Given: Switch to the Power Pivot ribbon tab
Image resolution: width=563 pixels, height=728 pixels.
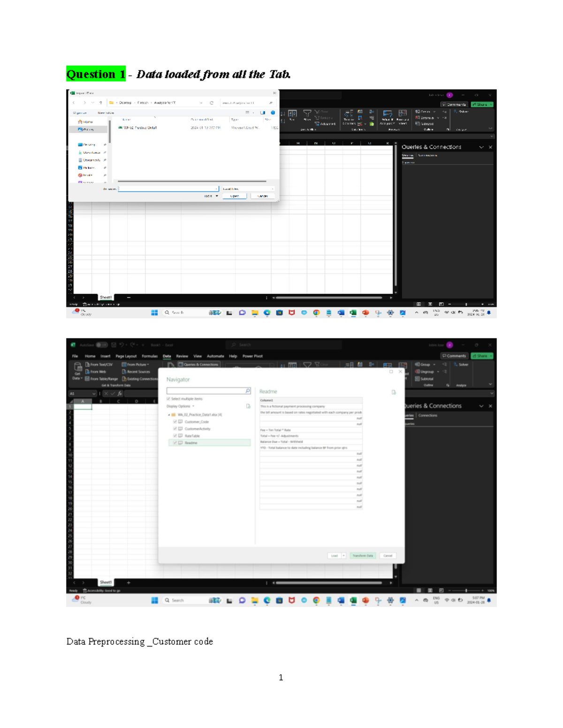Looking at the screenshot, I should (252, 356).
